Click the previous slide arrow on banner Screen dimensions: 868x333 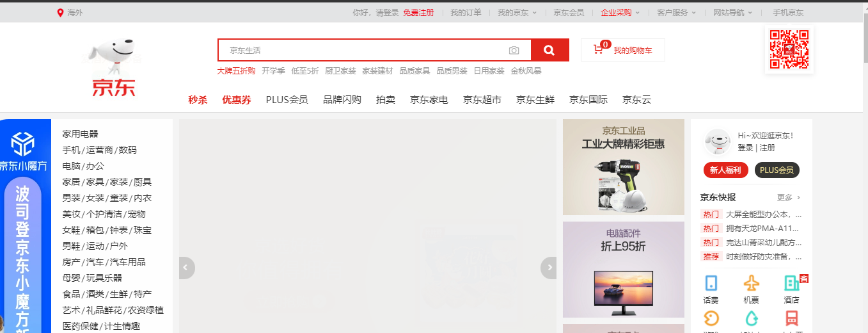point(187,268)
